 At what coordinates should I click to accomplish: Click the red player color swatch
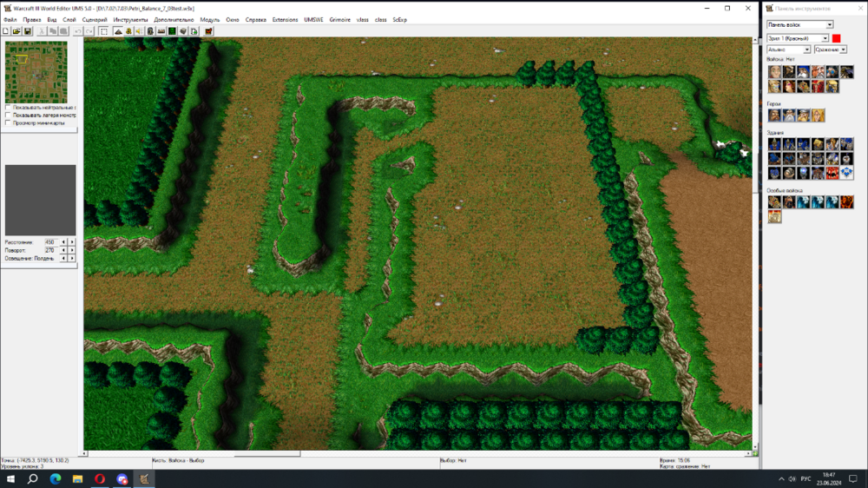tap(836, 38)
